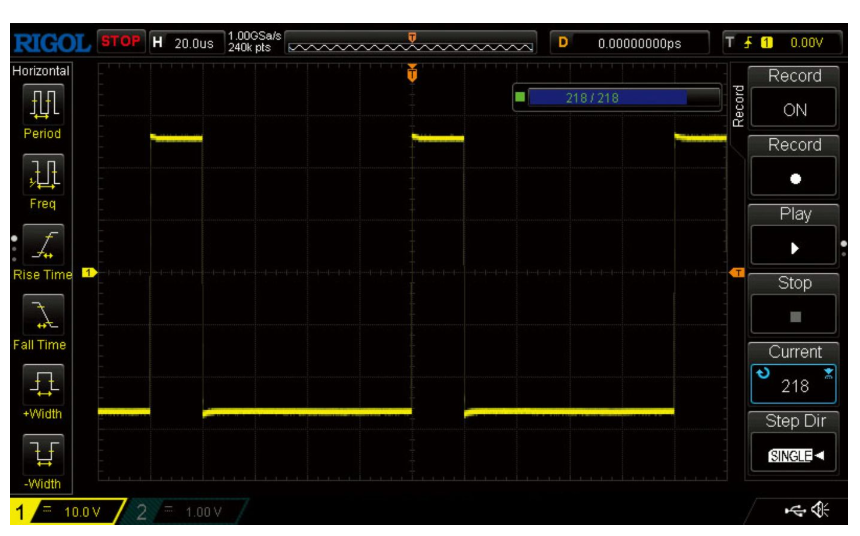The image size is (860, 536).
Task: Select the Current frame 218 field
Action: pos(794,385)
